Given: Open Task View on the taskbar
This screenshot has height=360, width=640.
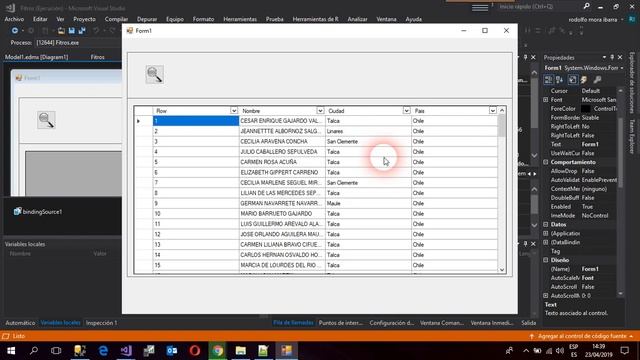Looking at the screenshot, I should click(56, 351).
